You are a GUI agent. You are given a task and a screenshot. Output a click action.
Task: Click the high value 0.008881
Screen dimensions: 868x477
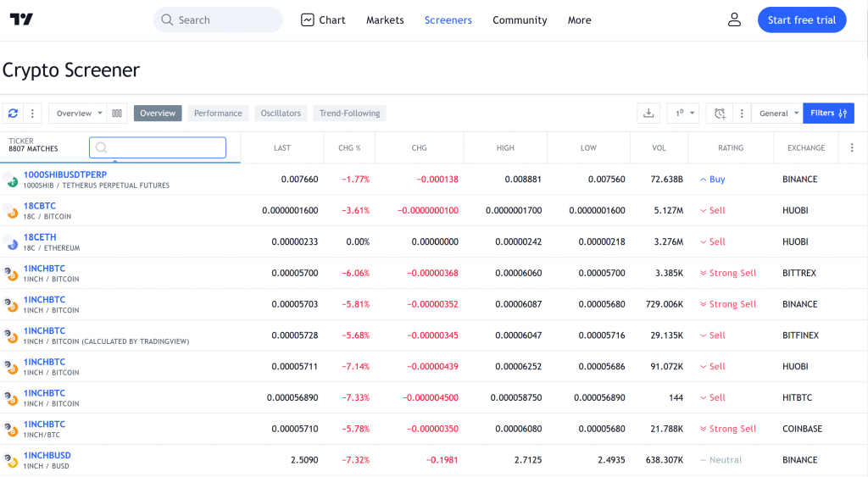(523, 180)
